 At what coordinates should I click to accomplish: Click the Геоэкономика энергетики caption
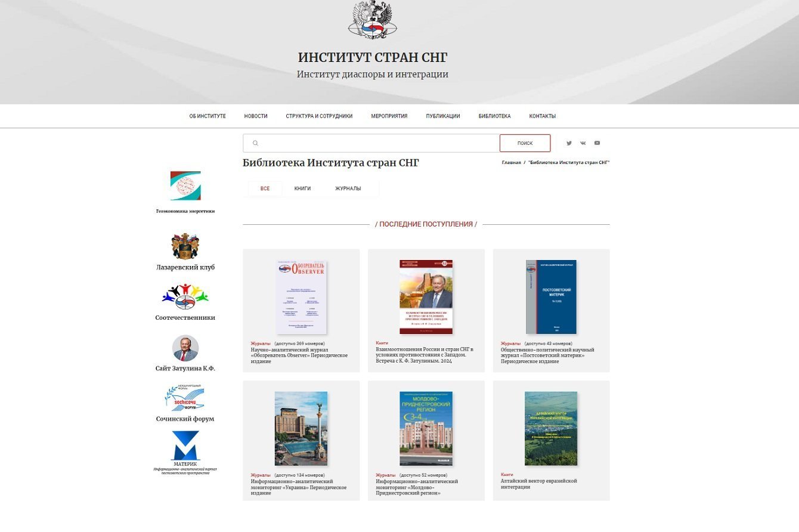[185, 211]
